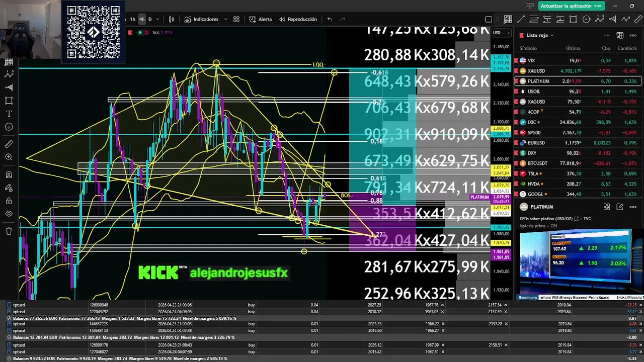Create an Alerta from the toolbar
The width and height of the screenshot is (644, 362).
coord(260,19)
